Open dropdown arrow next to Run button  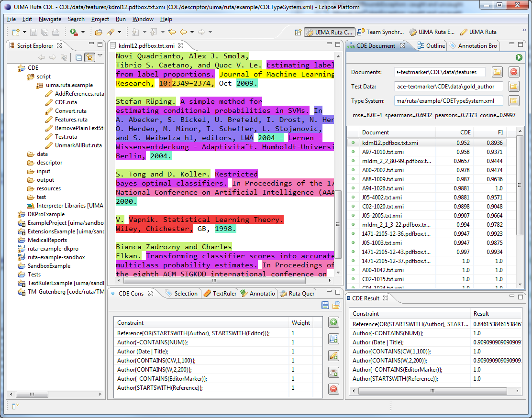coord(83,32)
